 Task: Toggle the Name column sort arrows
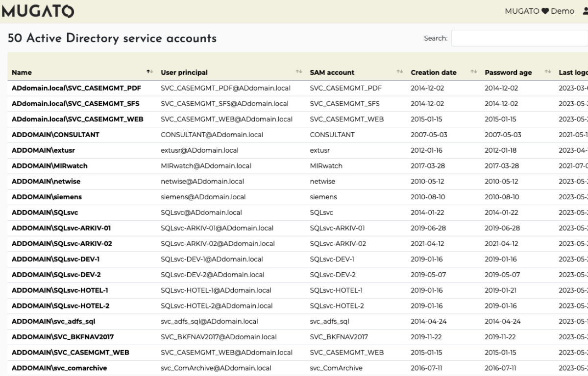150,72
